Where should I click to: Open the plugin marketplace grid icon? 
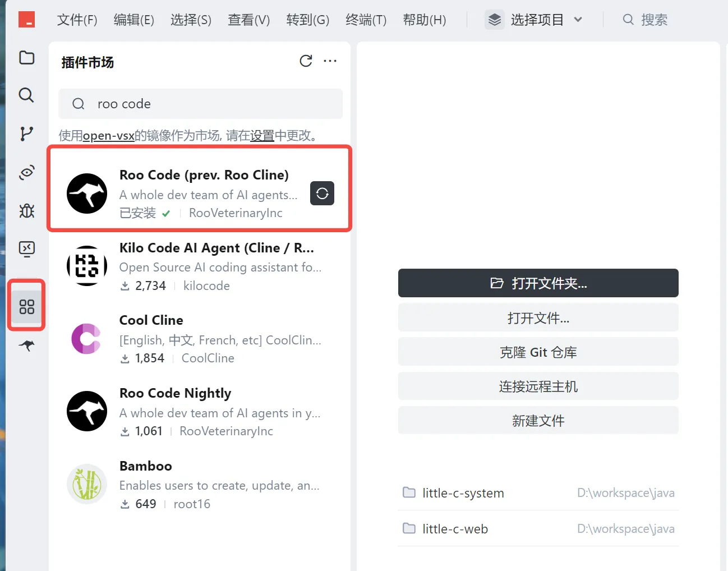tap(26, 306)
